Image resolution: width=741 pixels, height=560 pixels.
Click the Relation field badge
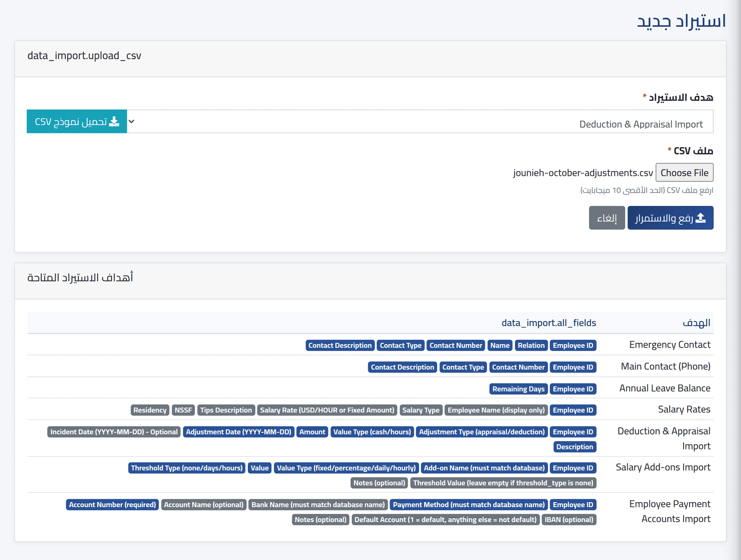coord(531,345)
